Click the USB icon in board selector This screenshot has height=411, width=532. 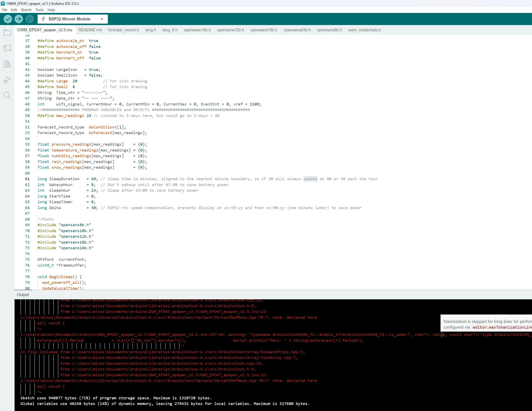pos(43,19)
